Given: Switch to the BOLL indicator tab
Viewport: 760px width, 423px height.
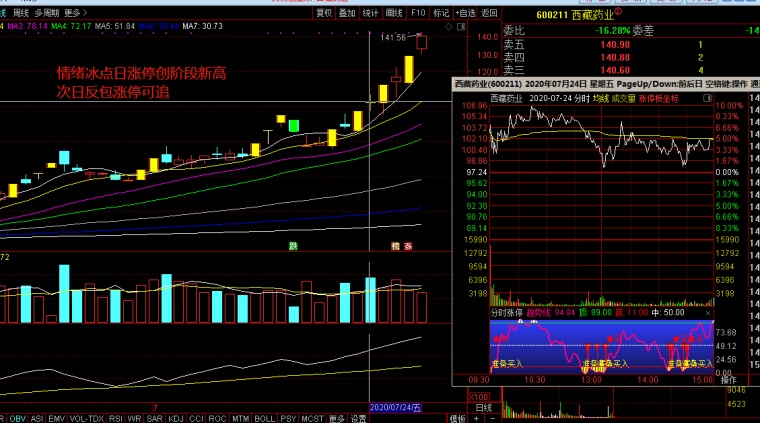Looking at the screenshot, I should tap(264, 418).
